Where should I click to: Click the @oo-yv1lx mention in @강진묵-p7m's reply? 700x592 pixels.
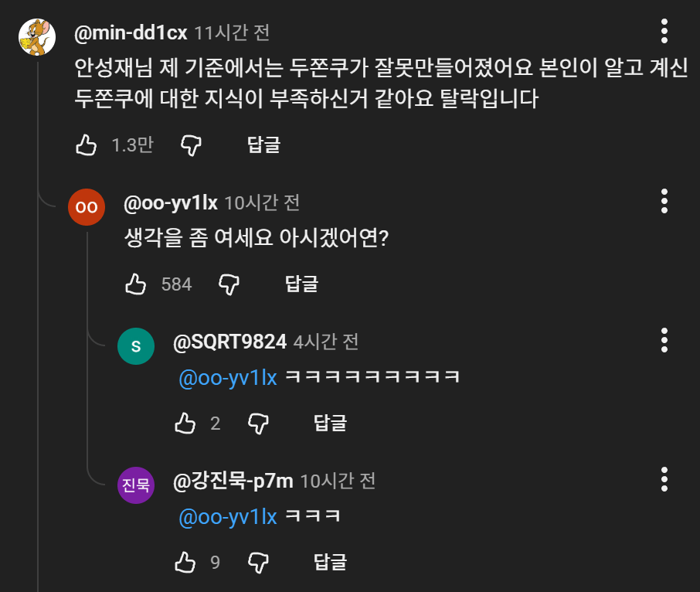point(227,517)
